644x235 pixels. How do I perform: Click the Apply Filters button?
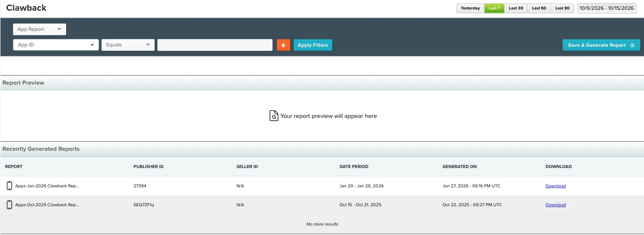(313, 45)
